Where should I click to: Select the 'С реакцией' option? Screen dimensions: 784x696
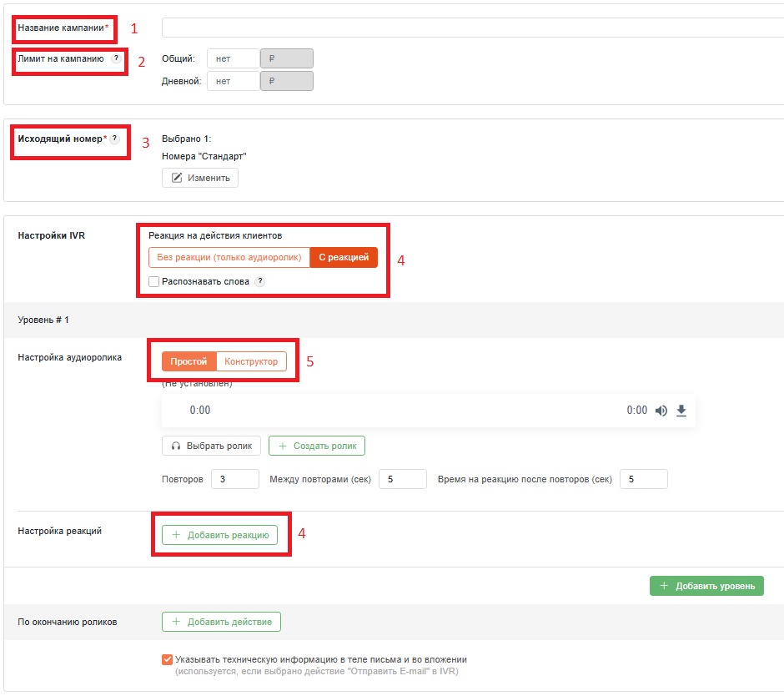coord(344,258)
